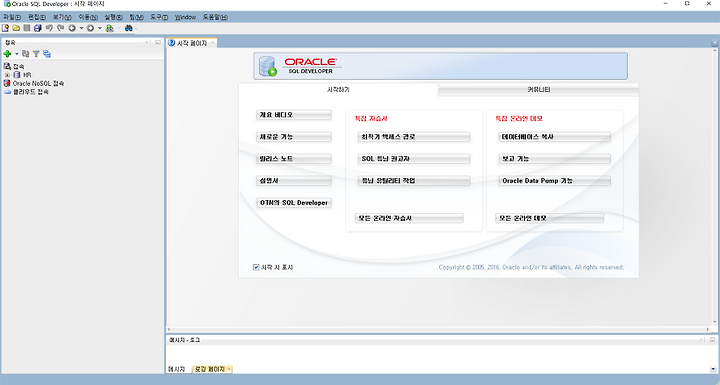Click the Oracle NoSQL 접속 icon
Screen dimensions: 720x385
point(7,83)
